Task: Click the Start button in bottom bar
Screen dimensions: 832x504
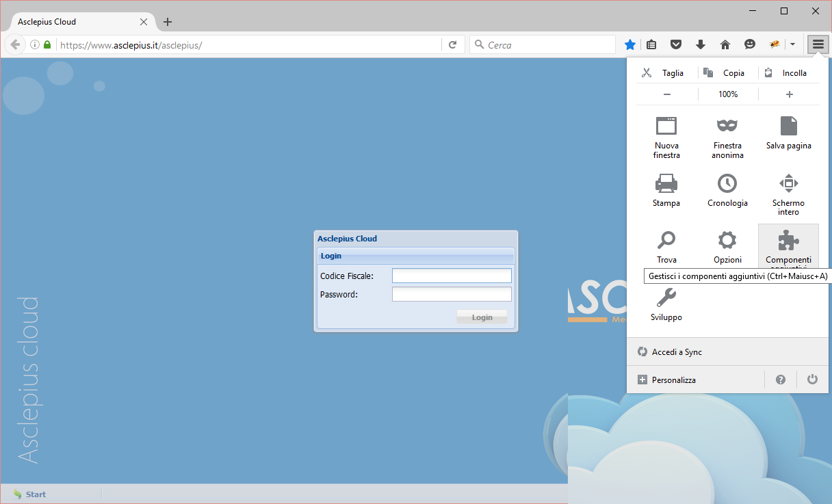Action: (x=29, y=494)
